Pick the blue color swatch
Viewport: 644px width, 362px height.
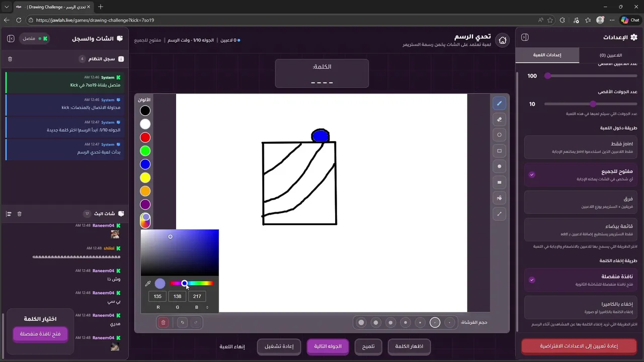pos(145,164)
